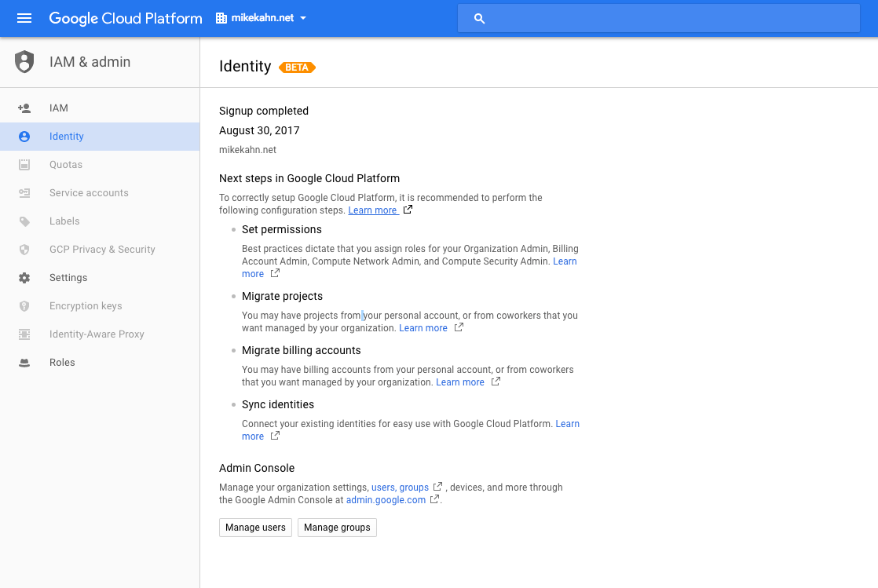The image size is (878, 588).
Task: Expand the mikekahn.net project selector dropdown
Action: pyautogui.click(x=262, y=18)
